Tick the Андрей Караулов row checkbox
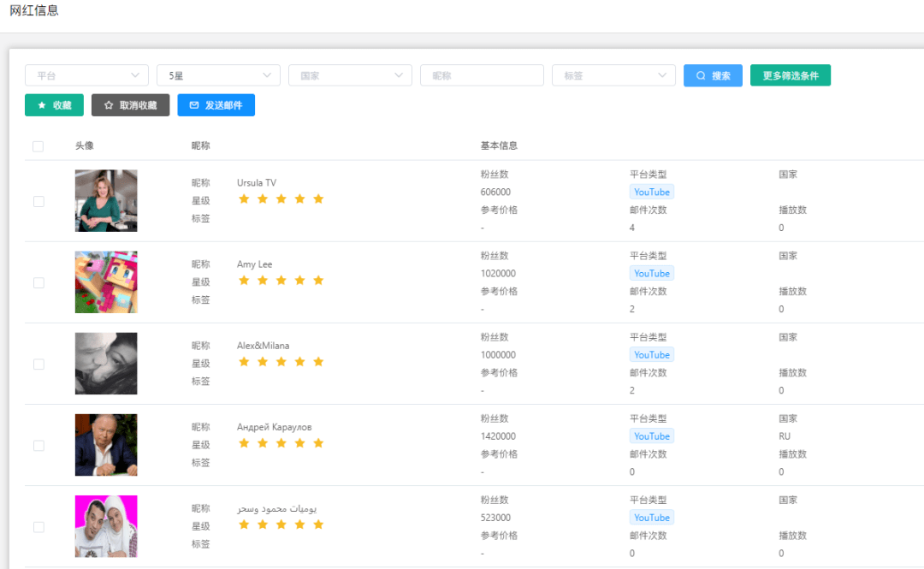The height and width of the screenshot is (569, 924). tap(38, 445)
